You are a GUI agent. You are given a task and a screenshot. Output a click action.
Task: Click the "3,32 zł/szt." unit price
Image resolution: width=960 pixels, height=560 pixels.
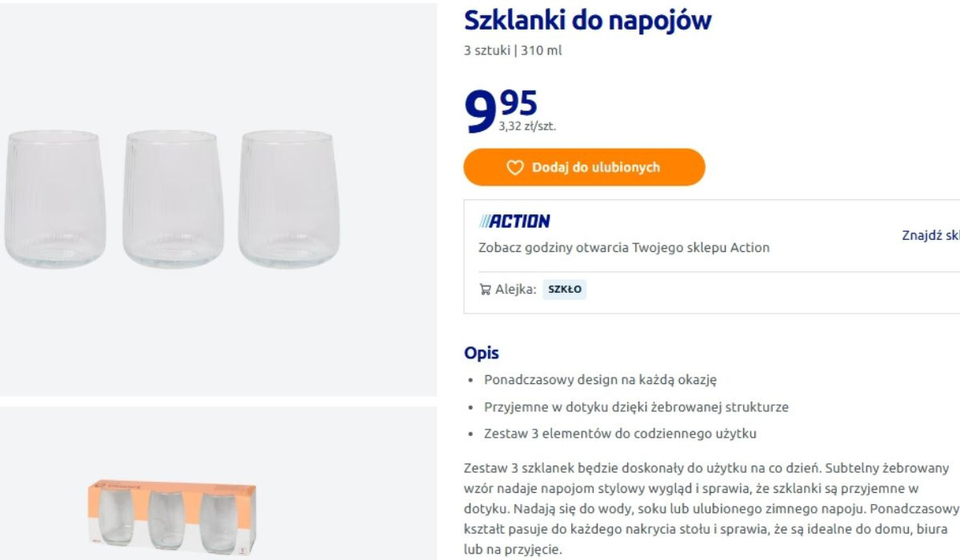pos(526,126)
